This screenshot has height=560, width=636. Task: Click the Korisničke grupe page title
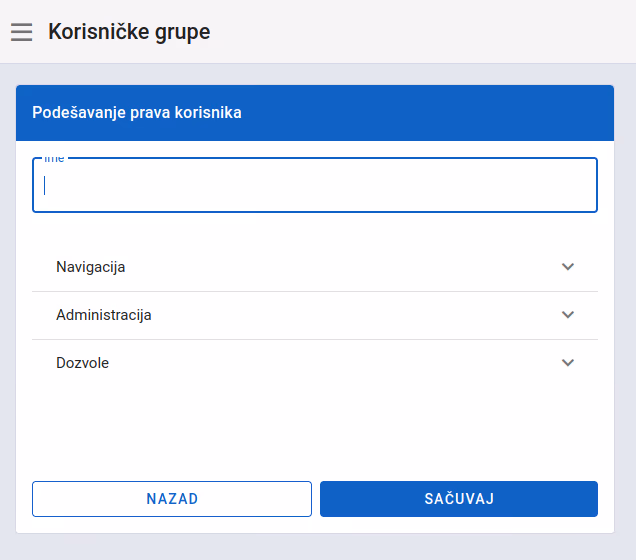(x=129, y=32)
